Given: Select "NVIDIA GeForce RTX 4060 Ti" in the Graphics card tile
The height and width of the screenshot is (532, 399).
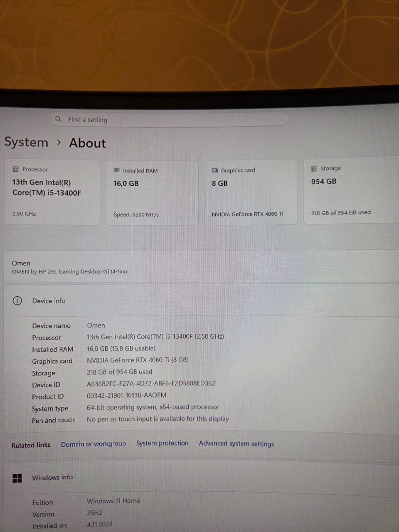Looking at the screenshot, I should (x=248, y=214).
